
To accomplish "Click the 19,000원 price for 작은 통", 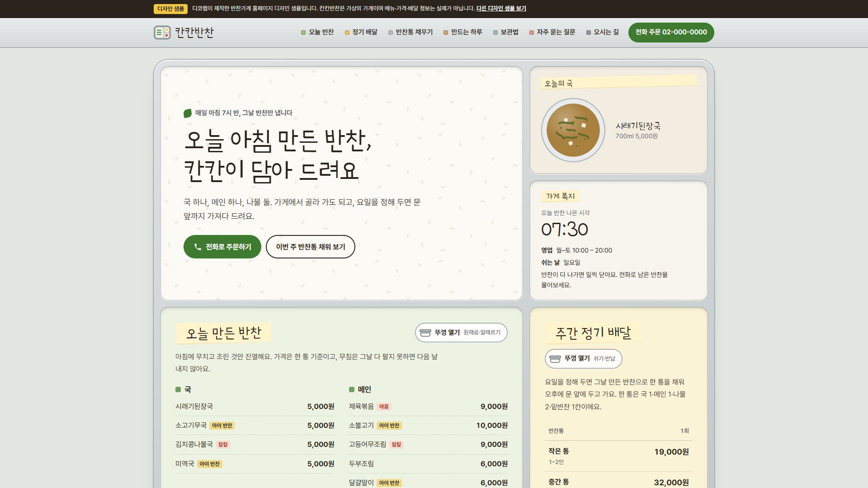I will pos(671,452).
